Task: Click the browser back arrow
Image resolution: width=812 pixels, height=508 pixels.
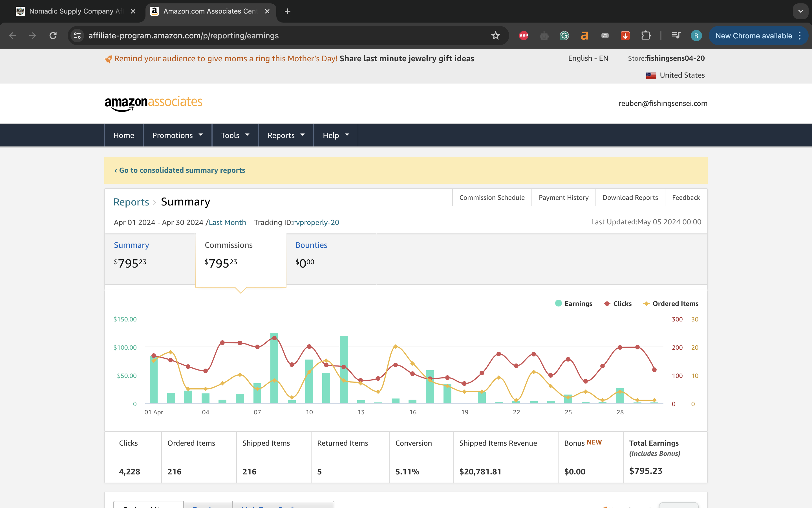Action: click(x=13, y=36)
